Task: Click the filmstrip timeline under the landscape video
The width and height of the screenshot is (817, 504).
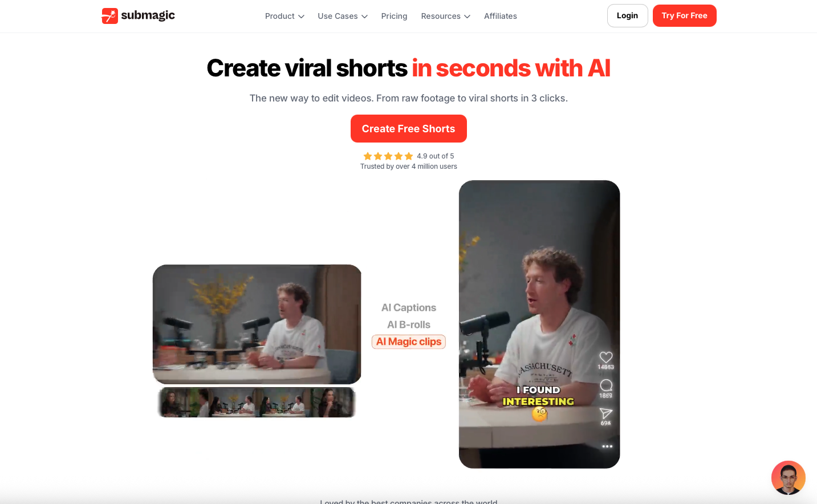Action: [257, 402]
